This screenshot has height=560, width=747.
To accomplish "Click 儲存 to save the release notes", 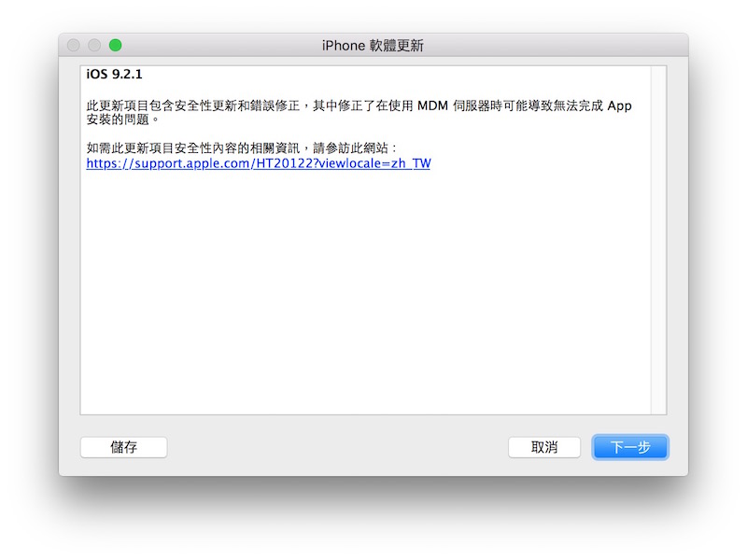I will coord(123,447).
